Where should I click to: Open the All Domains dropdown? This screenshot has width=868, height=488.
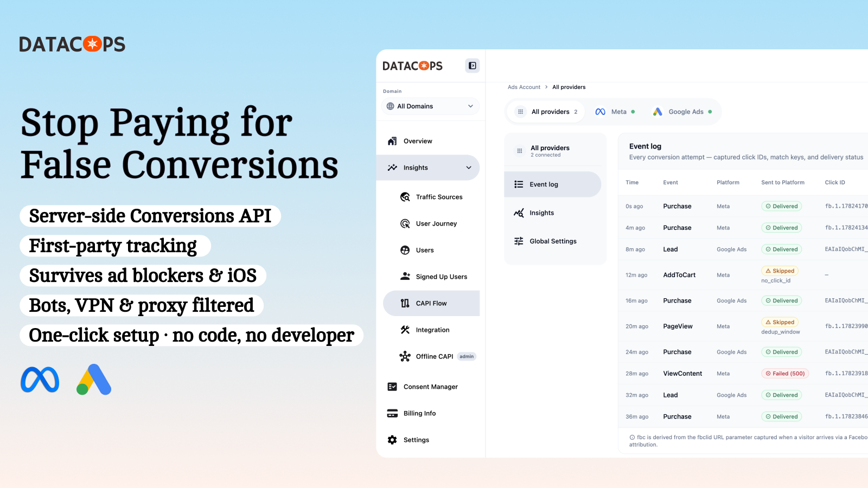[x=431, y=106]
